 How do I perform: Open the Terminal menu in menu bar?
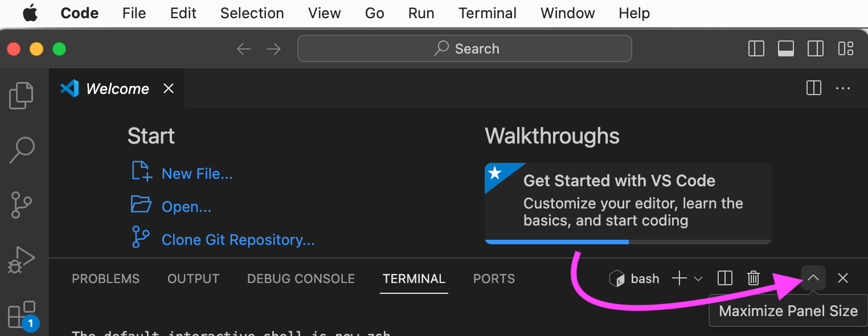point(488,13)
